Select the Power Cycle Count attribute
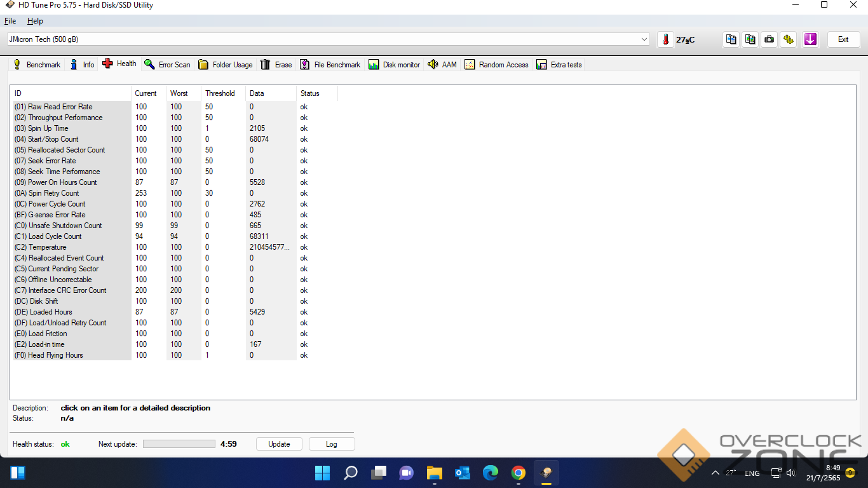Image resolution: width=868 pixels, height=488 pixels. 175,204
